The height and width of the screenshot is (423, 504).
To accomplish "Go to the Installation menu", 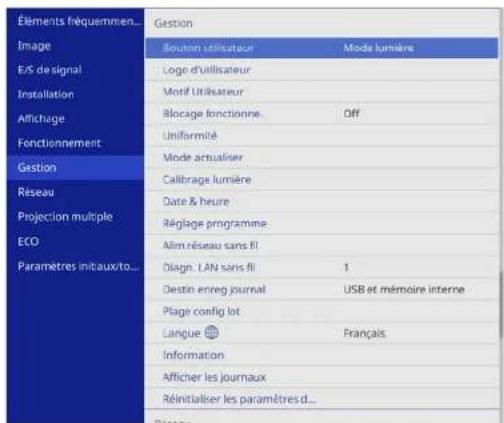I will tap(75, 94).
